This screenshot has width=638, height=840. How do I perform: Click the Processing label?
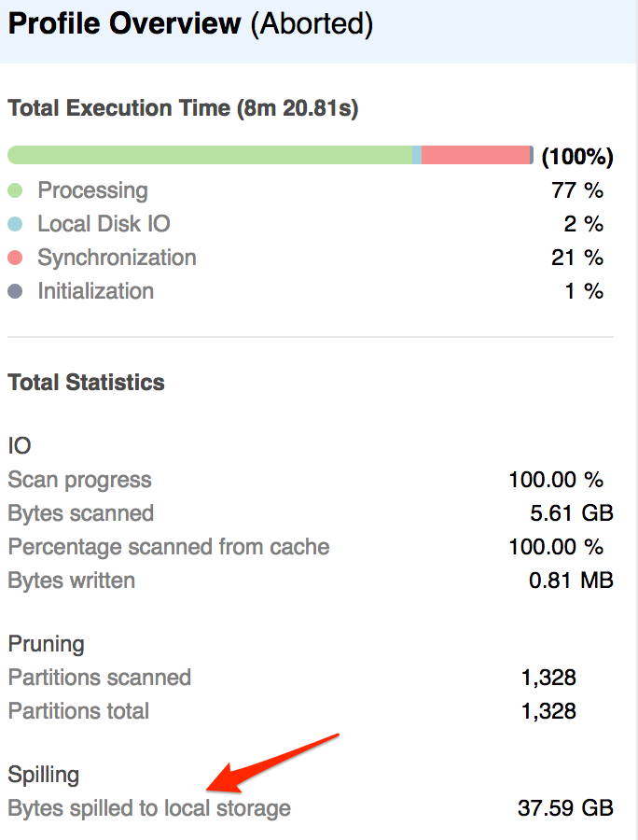(92, 190)
